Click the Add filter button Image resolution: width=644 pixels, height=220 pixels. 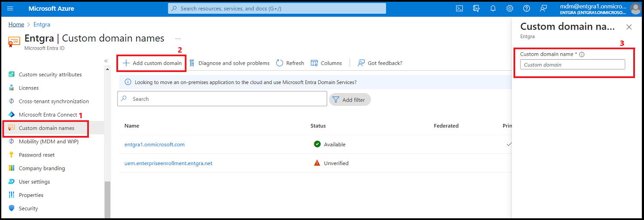coord(350,99)
